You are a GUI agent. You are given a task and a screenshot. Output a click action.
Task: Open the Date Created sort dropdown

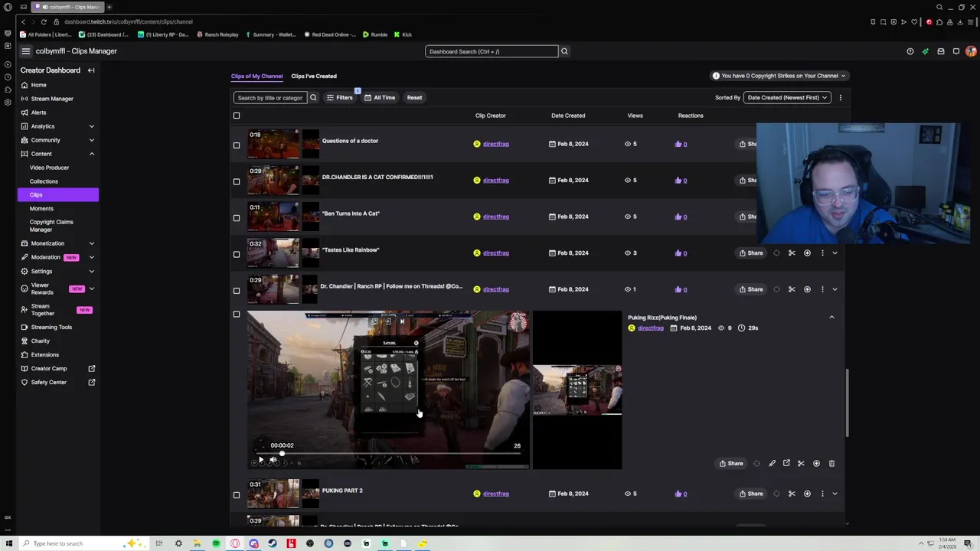pyautogui.click(x=787, y=97)
